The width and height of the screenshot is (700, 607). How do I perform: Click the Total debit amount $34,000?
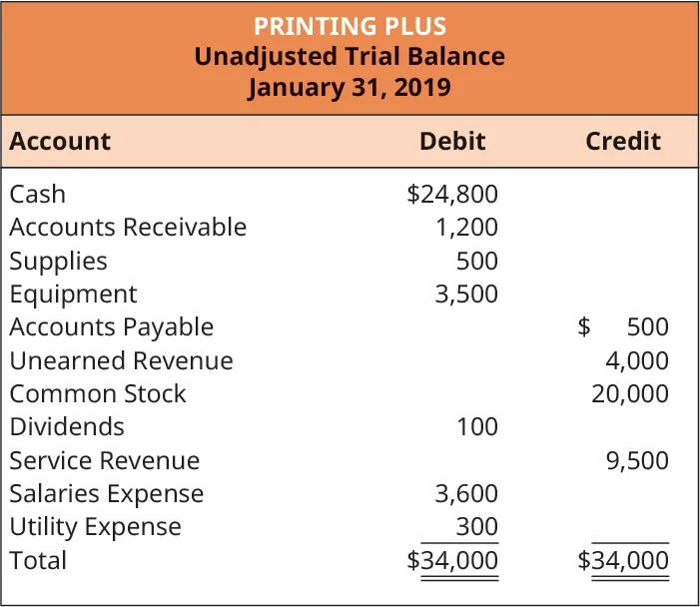(452, 560)
